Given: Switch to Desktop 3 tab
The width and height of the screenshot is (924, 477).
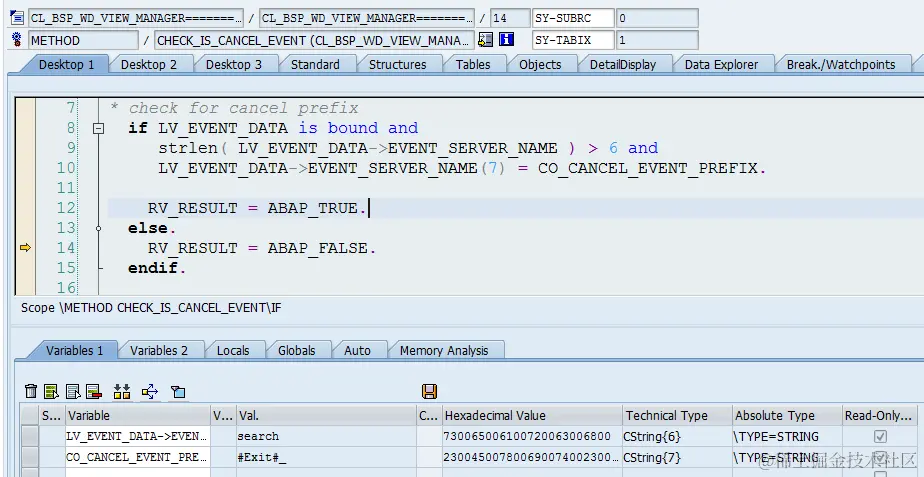Looking at the screenshot, I should [x=233, y=64].
